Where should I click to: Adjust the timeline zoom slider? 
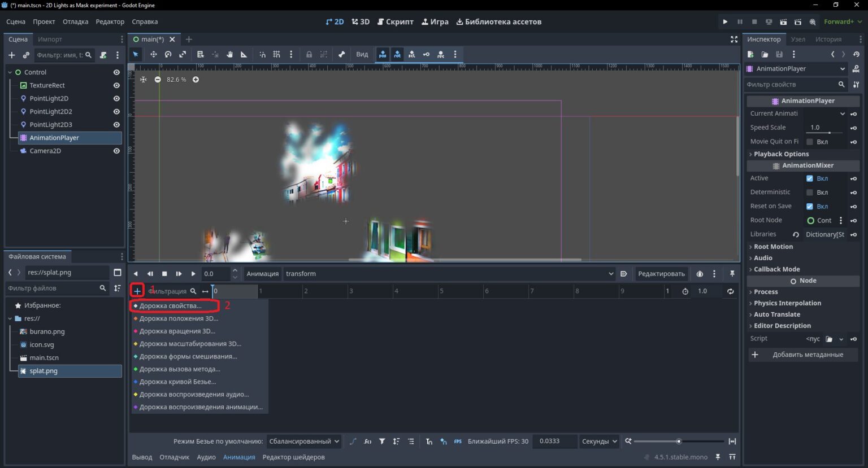coord(679,441)
